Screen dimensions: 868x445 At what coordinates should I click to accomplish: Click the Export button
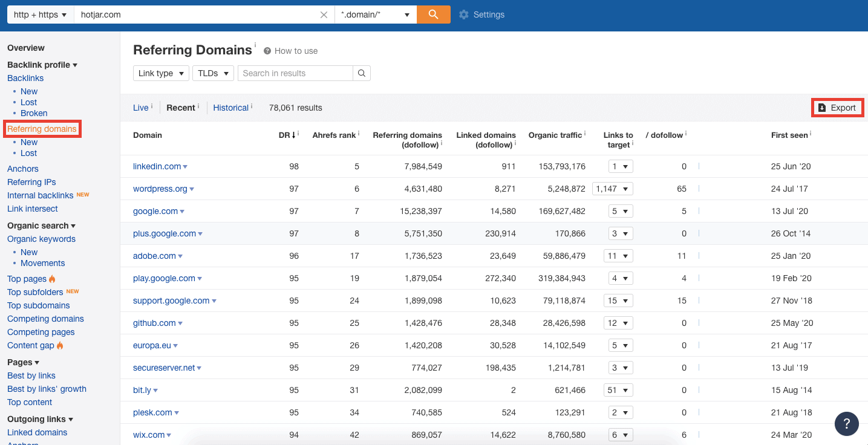837,108
